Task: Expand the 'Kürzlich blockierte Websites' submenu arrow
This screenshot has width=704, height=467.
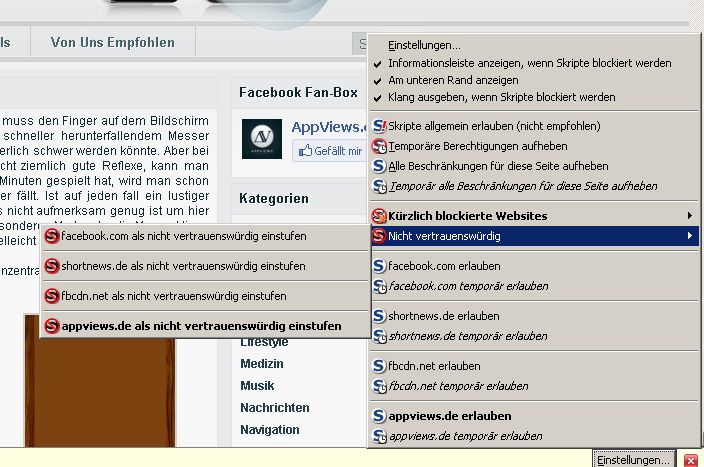Action: [x=690, y=216]
